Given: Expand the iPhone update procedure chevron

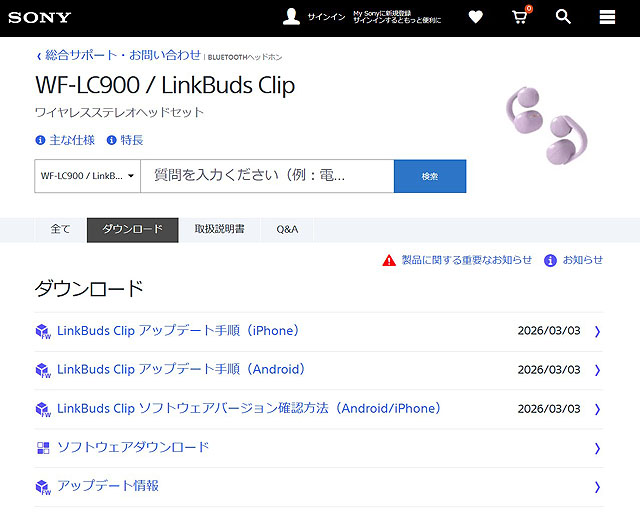Looking at the screenshot, I should tap(597, 331).
